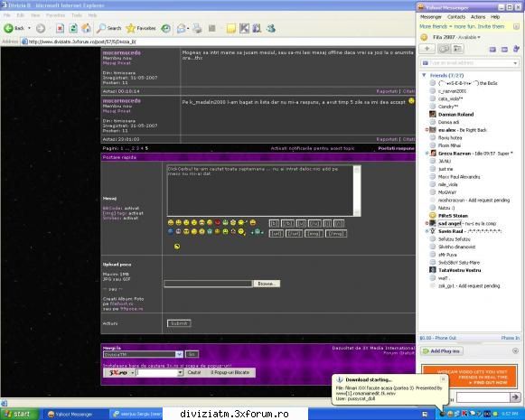The height and width of the screenshot is (420, 525).
Task: Click the purple avatar icon in Messenger
Action: (516, 49)
